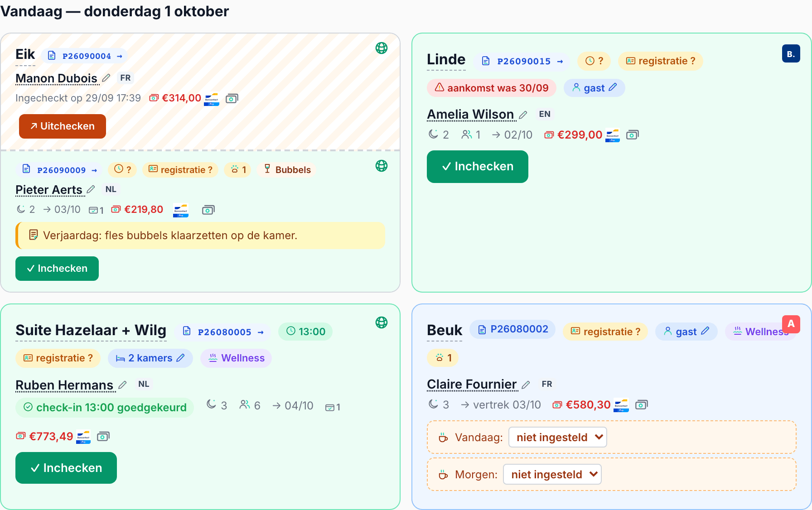Edit guest name Manon Dubois pencil icon
Image resolution: width=812 pixels, height=510 pixels.
point(106,78)
